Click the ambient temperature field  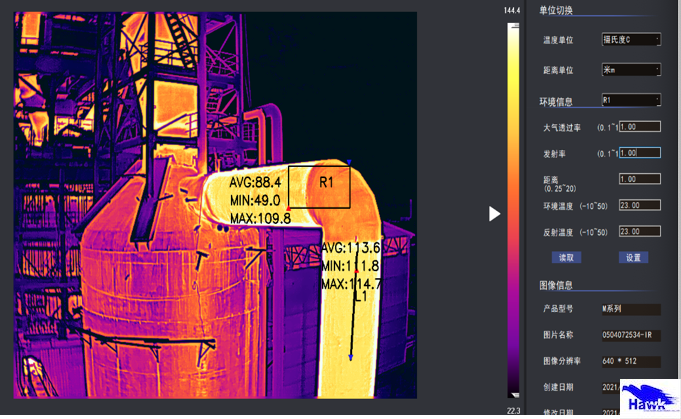[x=639, y=205]
